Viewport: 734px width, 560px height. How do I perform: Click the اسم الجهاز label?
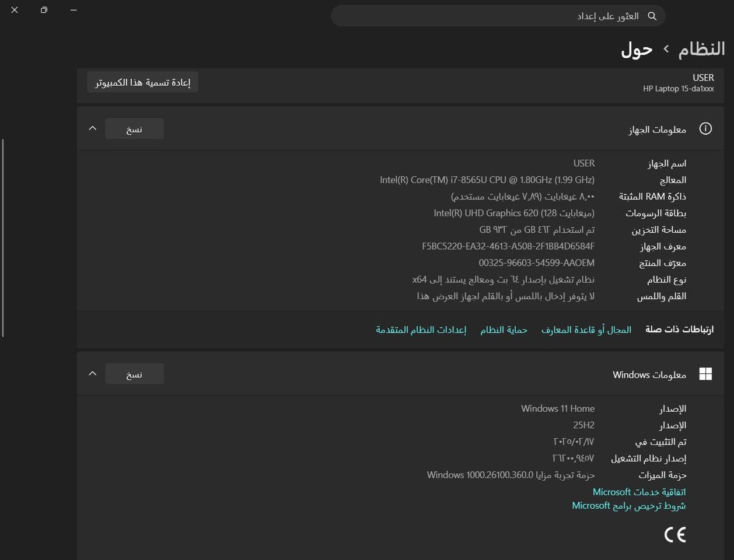point(667,163)
